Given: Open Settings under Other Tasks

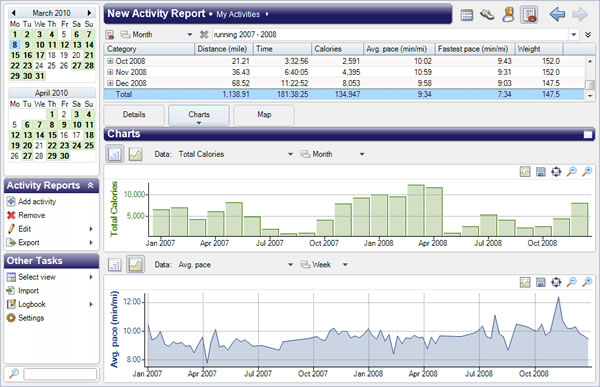Looking at the screenshot, I should 31,318.
